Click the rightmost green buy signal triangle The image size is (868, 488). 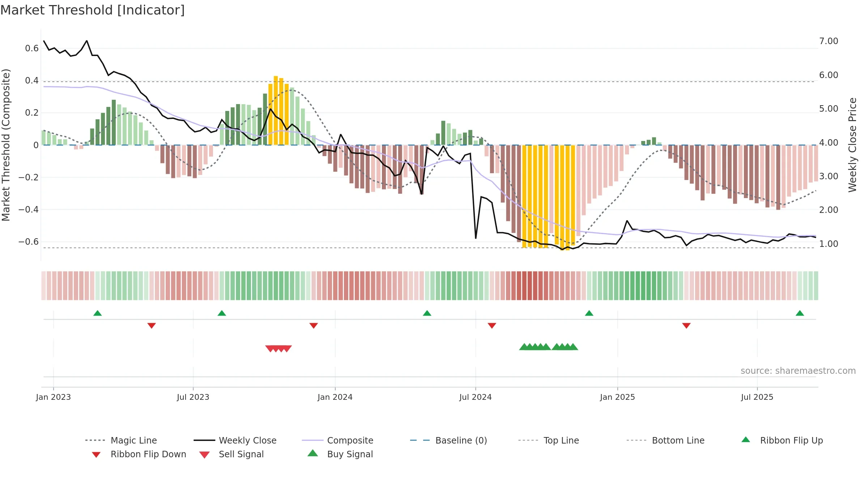point(573,347)
